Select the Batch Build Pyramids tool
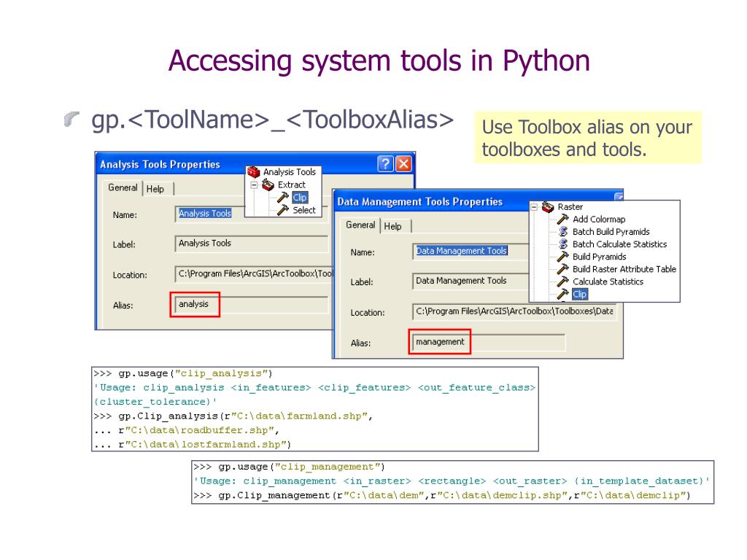Image resolution: width=747 pixels, height=560 pixels. [611, 231]
